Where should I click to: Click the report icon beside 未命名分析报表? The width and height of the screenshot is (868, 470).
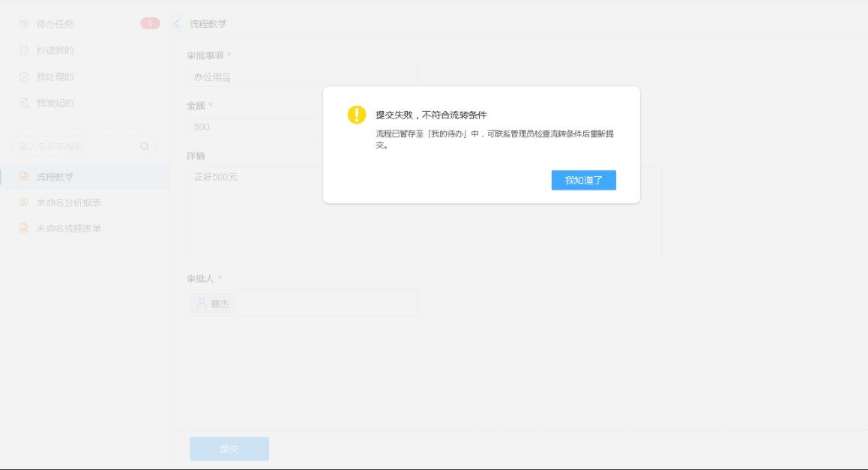pyautogui.click(x=23, y=202)
